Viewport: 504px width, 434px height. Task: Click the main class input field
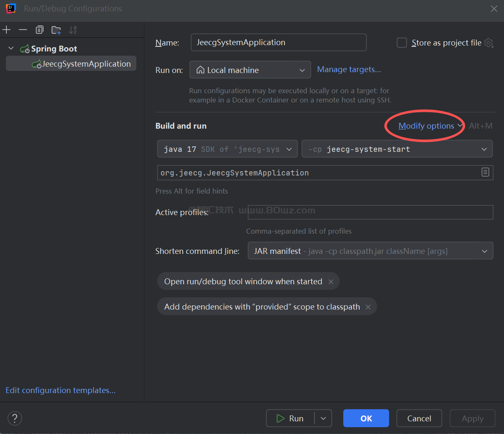pos(325,173)
